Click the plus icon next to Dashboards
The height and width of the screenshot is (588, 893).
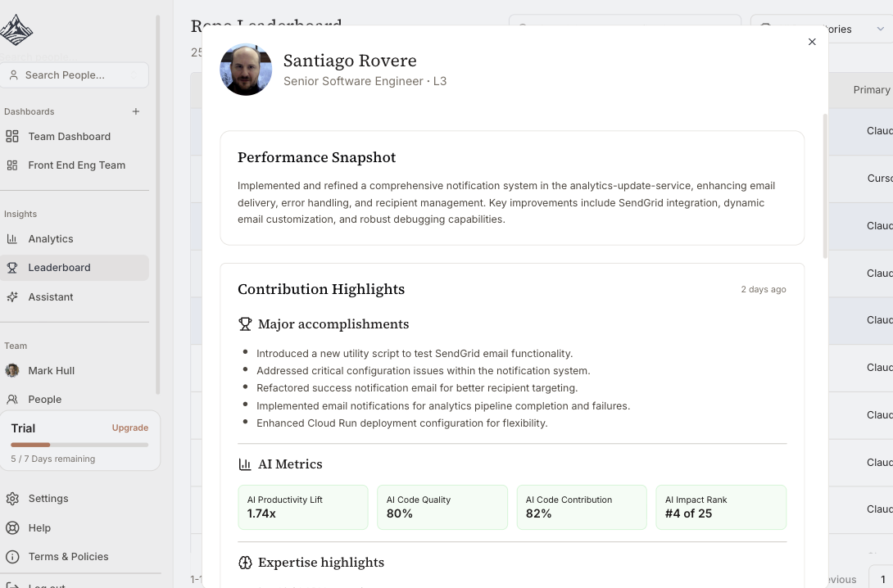click(x=136, y=111)
